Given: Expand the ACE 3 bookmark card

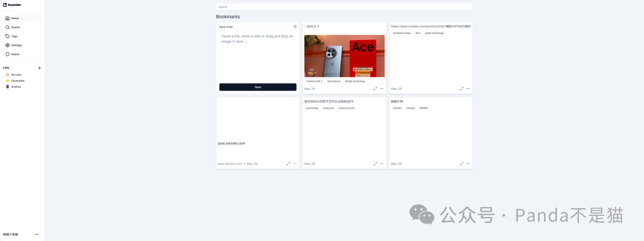Looking at the screenshot, I should [x=375, y=89].
